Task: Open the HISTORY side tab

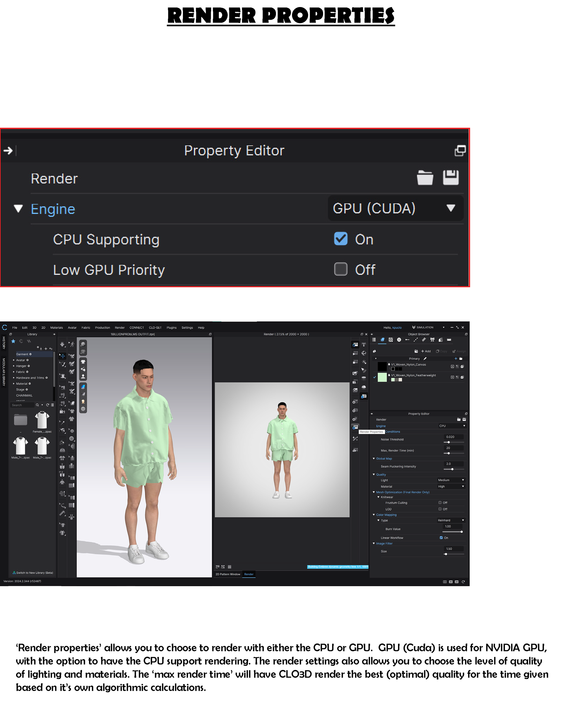Action: pyautogui.click(x=4, y=343)
